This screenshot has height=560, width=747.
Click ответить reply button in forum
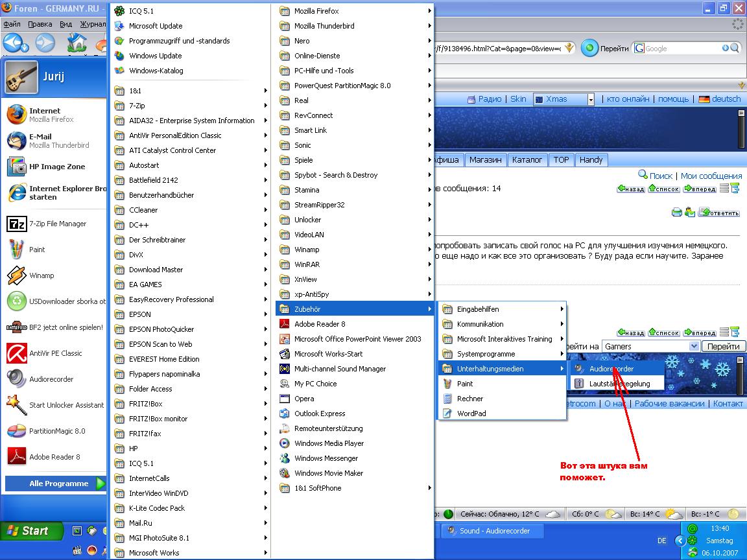pyautogui.click(x=719, y=213)
